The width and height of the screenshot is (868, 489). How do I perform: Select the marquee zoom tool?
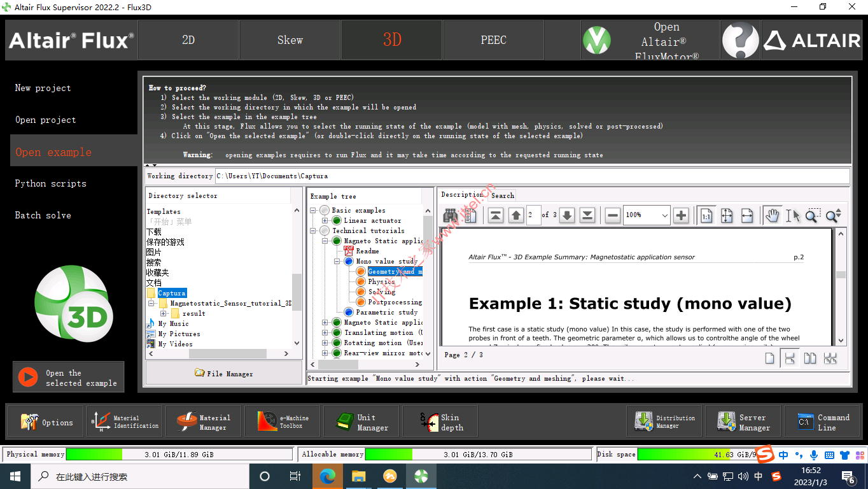point(812,215)
